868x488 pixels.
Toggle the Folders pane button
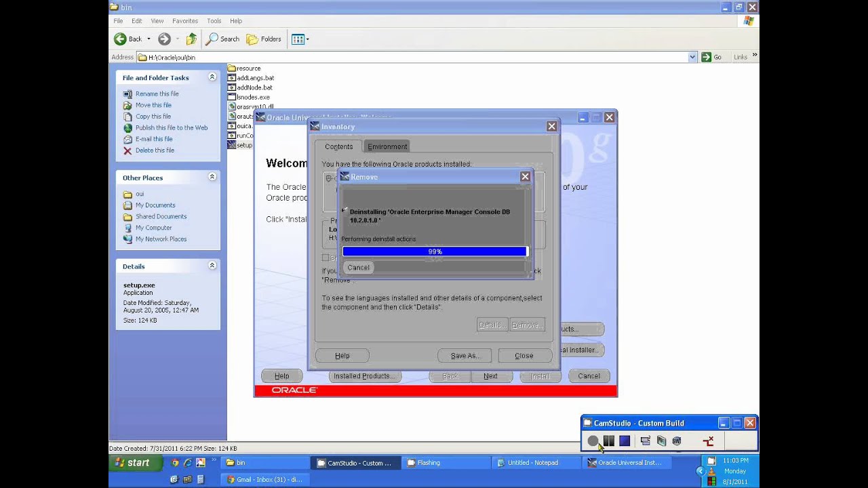point(264,39)
